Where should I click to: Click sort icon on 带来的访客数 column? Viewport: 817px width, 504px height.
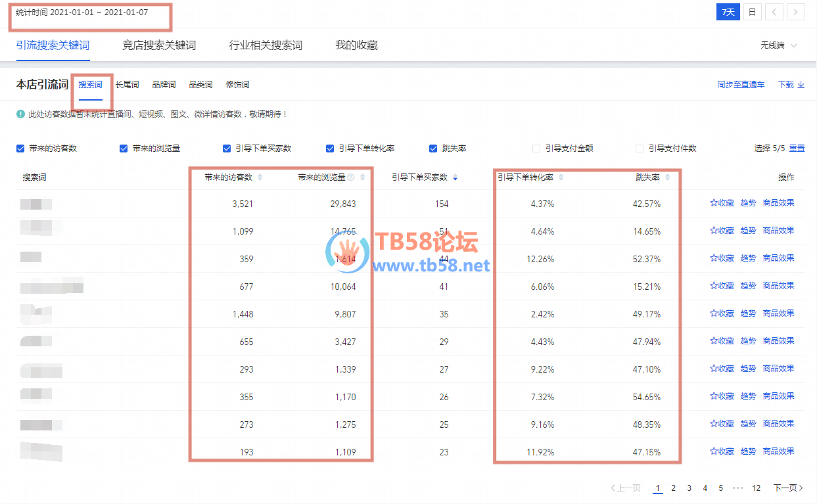(x=260, y=177)
